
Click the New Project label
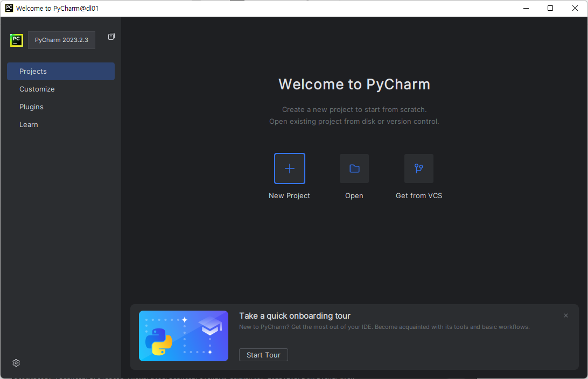289,195
